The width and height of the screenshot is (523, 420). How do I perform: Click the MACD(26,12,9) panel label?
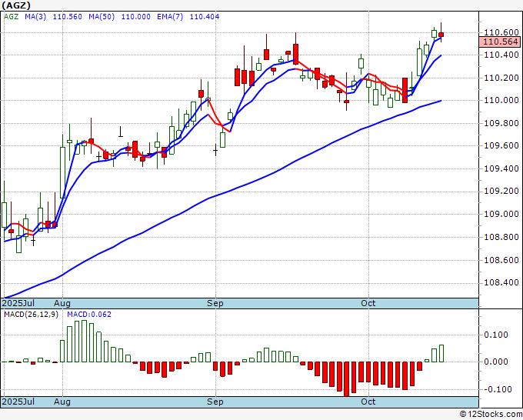click(x=31, y=315)
